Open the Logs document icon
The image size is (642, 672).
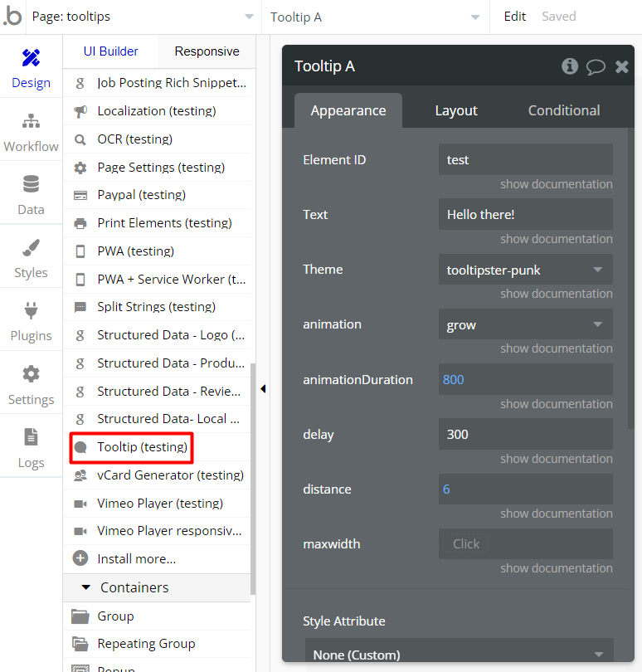(31, 436)
